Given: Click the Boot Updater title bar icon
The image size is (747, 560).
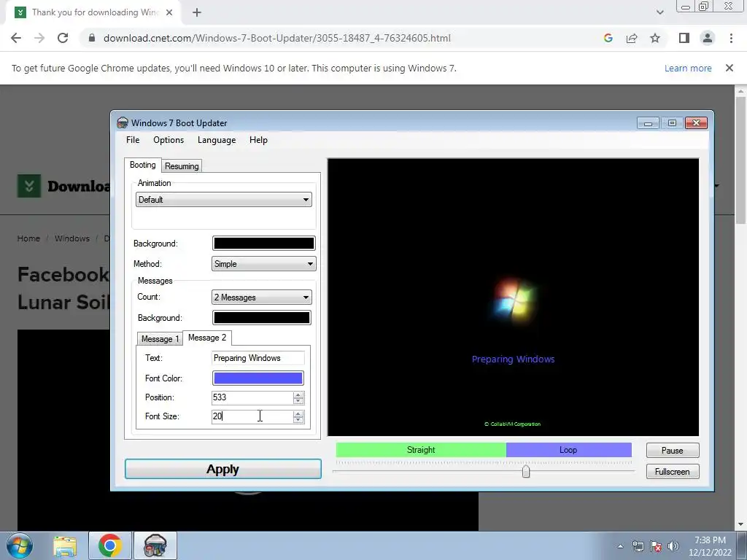Looking at the screenshot, I should (x=123, y=122).
